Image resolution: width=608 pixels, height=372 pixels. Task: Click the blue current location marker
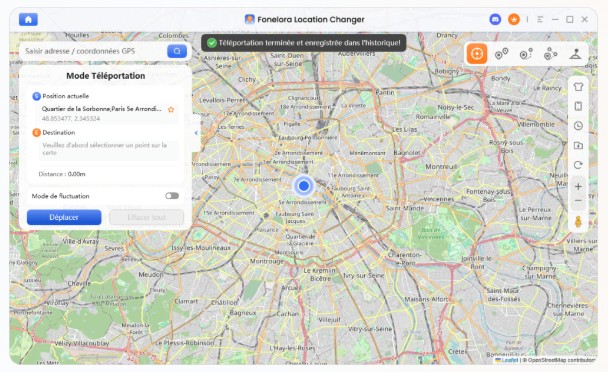coord(304,186)
